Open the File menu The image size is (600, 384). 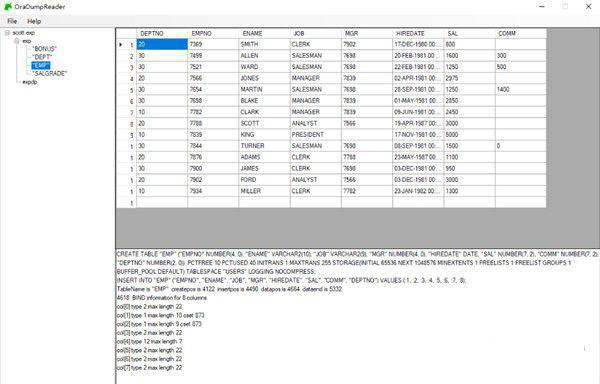[x=12, y=21]
